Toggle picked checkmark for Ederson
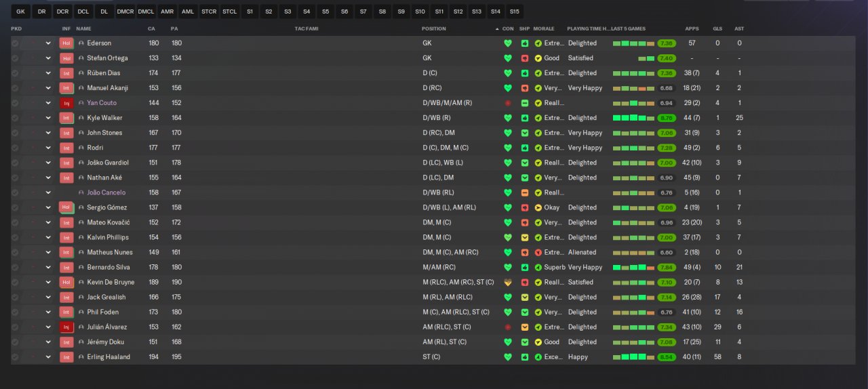868x389 pixels. (x=15, y=43)
